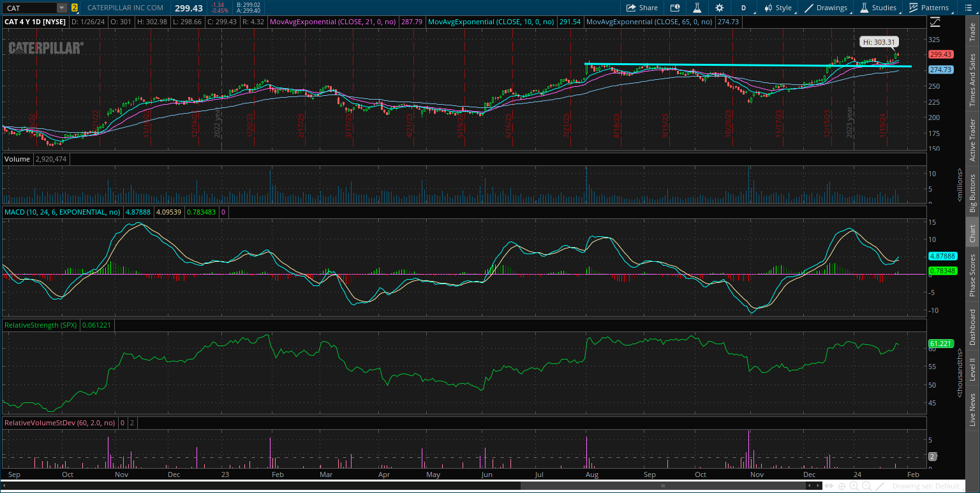Click the Volume study label
The height and width of the screenshot is (493, 980).
17,159
